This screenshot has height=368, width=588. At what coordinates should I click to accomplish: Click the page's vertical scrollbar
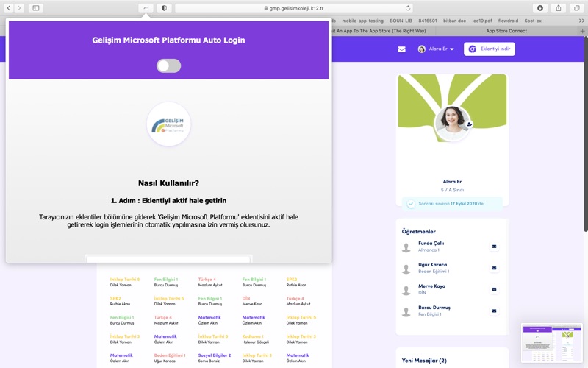click(x=586, y=135)
